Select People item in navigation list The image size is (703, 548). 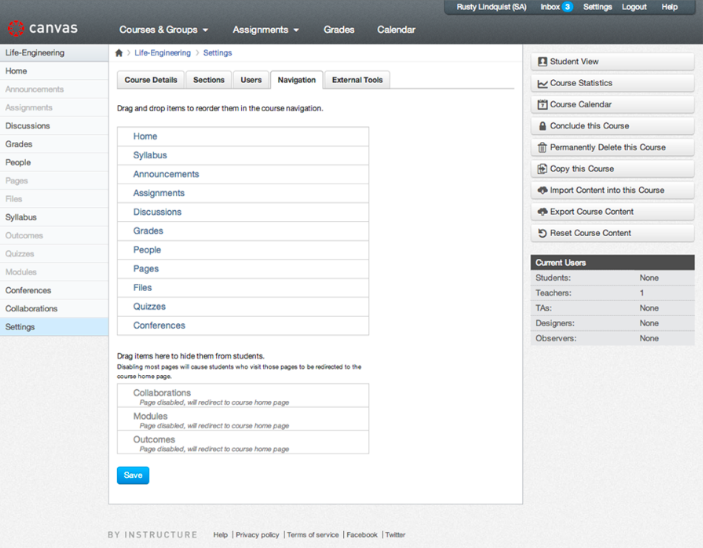[x=243, y=250]
